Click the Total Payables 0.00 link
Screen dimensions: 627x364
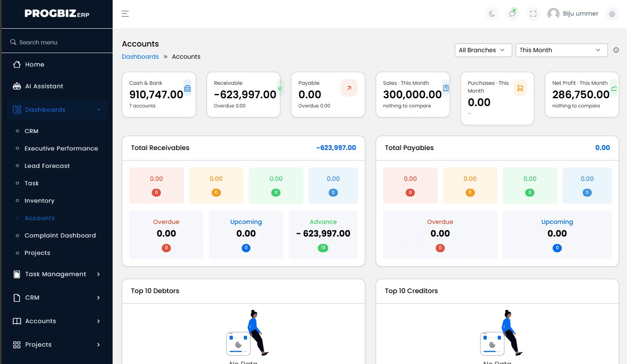[x=603, y=148]
